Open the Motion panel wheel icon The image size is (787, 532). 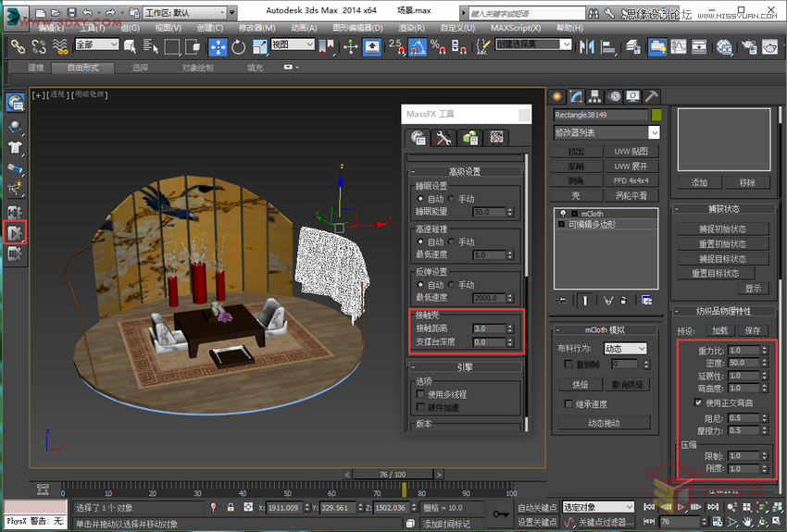point(614,96)
